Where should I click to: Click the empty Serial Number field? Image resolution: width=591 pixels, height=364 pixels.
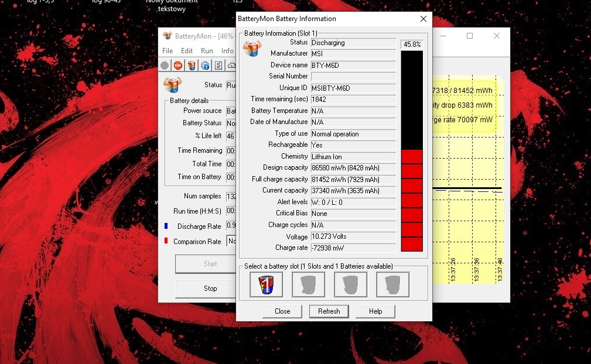[353, 77]
